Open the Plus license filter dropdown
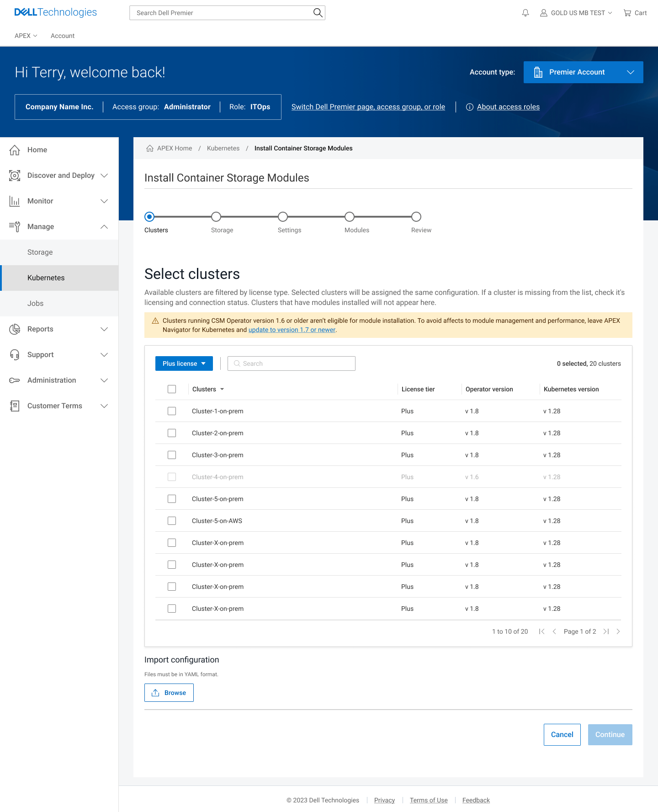Viewport: 658px width, 812px height. [184, 363]
